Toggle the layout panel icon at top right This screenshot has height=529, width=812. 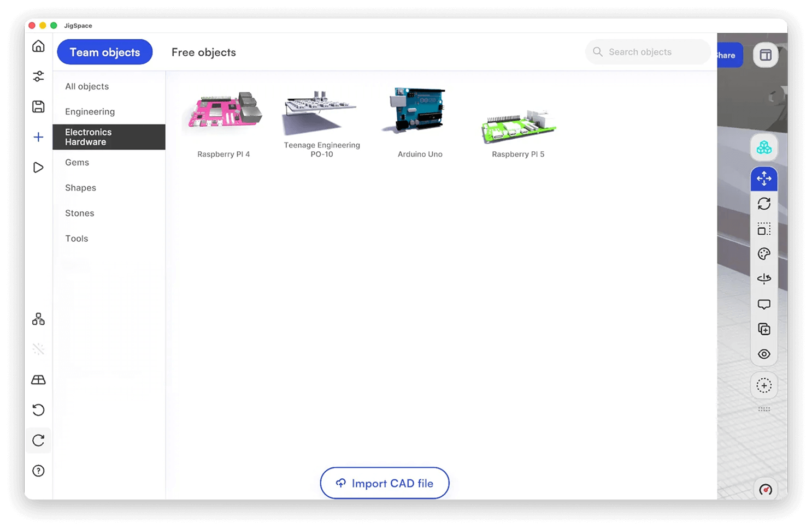[x=766, y=55]
